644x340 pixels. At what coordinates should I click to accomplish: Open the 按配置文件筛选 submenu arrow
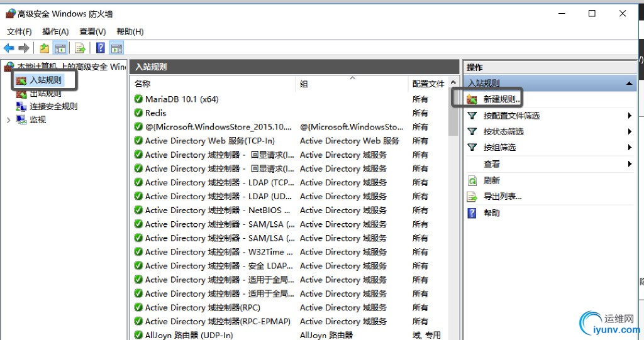tap(629, 116)
